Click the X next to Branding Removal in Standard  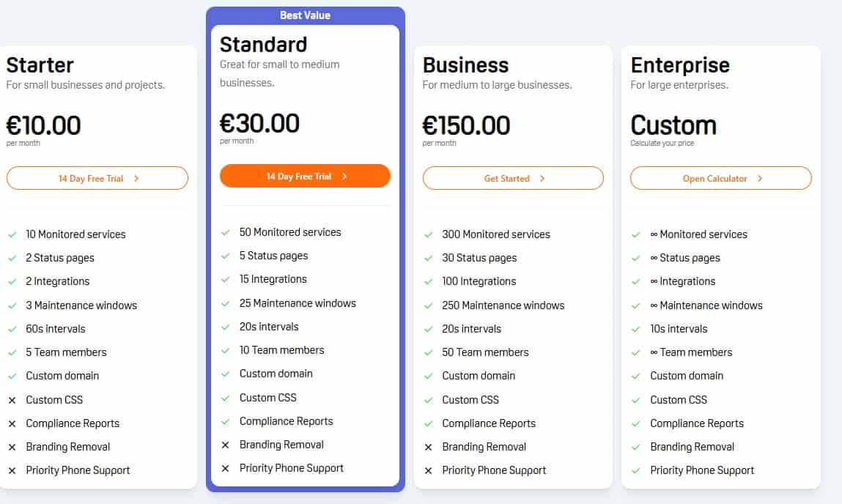click(x=226, y=445)
